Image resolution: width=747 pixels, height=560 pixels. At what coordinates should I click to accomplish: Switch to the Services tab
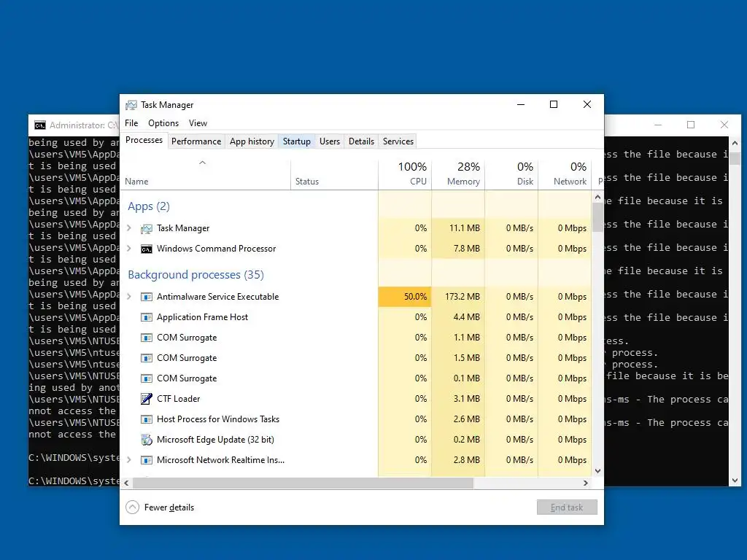pyautogui.click(x=398, y=141)
